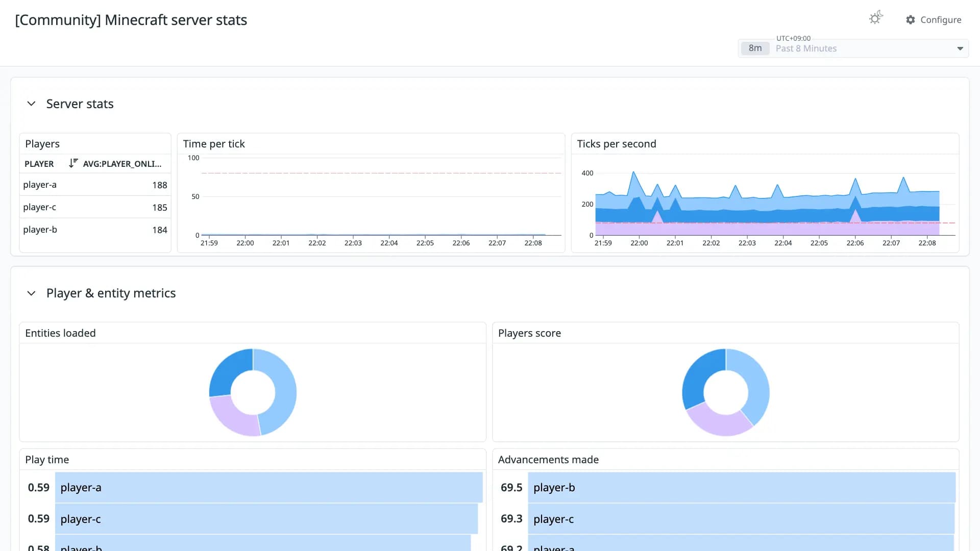
Task: Click the player-c bar in Play time
Action: pos(266,519)
